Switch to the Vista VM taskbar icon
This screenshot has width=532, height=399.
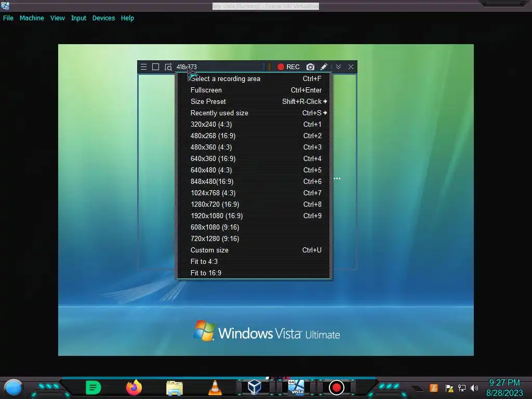[296, 387]
